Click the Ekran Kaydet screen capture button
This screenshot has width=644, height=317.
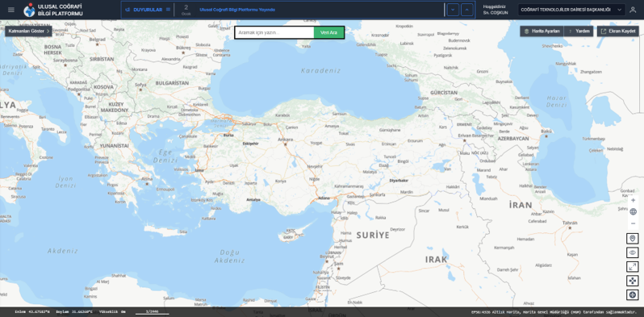coord(617,31)
